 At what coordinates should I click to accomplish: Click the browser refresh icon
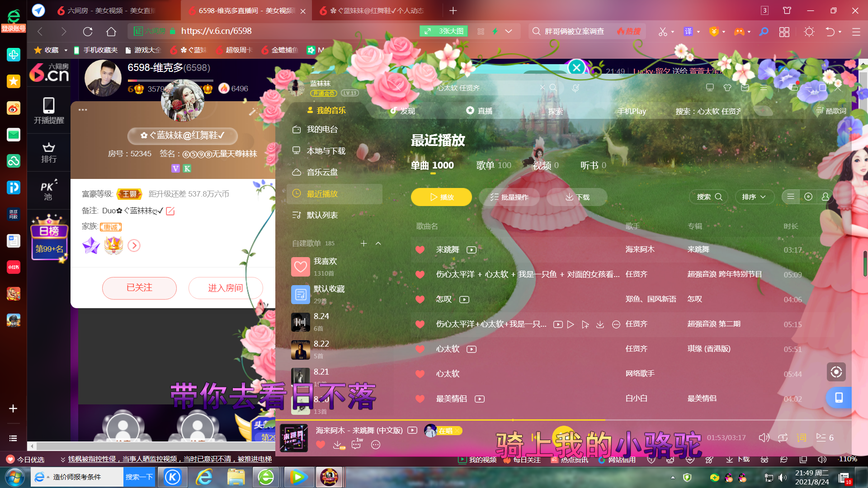coord(88,31)
